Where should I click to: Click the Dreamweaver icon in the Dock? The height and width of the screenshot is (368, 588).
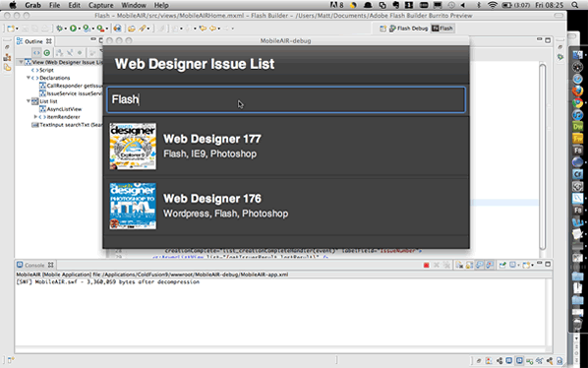(577, 127)
